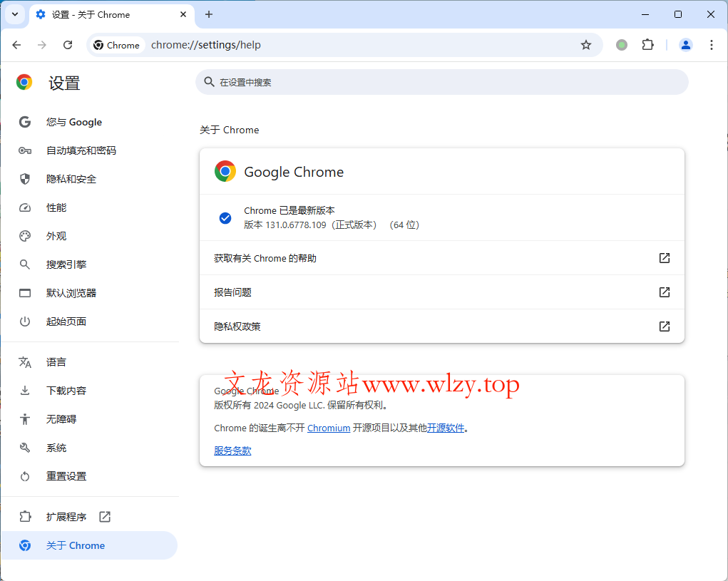The height and width of the screenshot is (581, 728).
Task: Click the Chrome update check blue checkmark
Action: pos(225,217)
